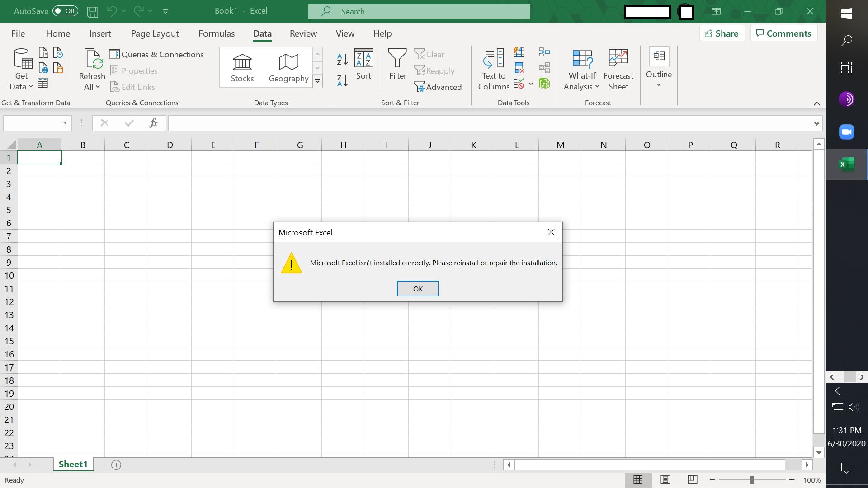
Task: Click the Data Validation icon
Action: pos(519,84)
